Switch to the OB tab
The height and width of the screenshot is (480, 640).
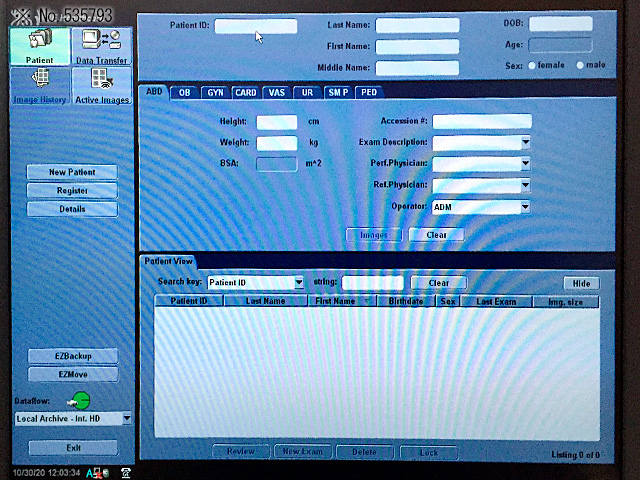click(184, 93)
